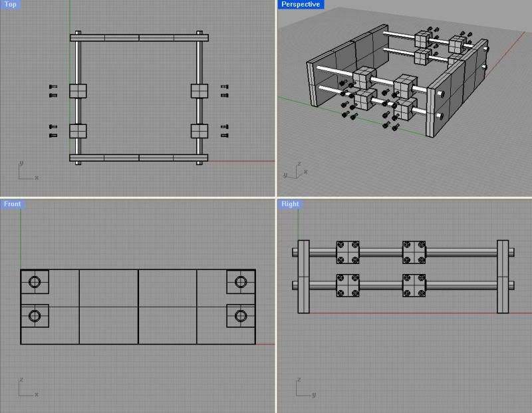Activate the Perspective viewport title tab
532x413 pixels.
[x=300, y=5]
